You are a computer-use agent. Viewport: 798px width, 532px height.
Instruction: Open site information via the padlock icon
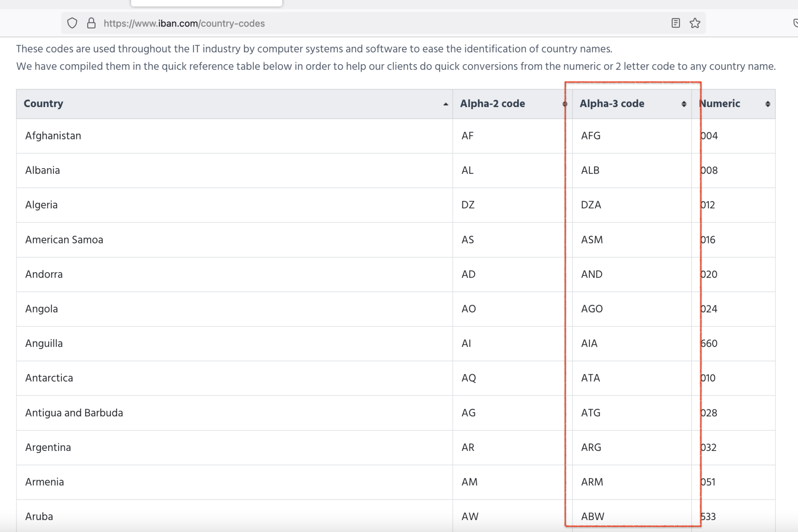tap(91, 23)
